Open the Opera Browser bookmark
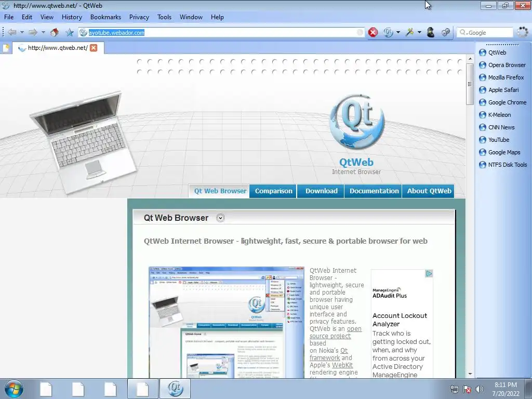This screenshot has width=532, height=399. [502, 65]
